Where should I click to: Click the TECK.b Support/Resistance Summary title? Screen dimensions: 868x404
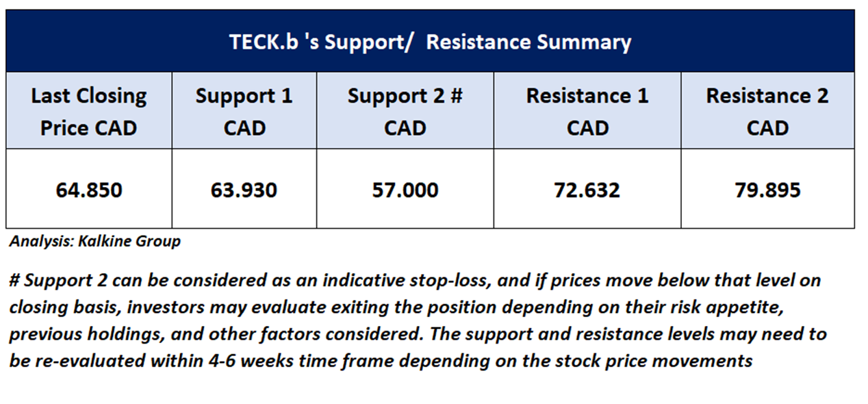point(430,42)
